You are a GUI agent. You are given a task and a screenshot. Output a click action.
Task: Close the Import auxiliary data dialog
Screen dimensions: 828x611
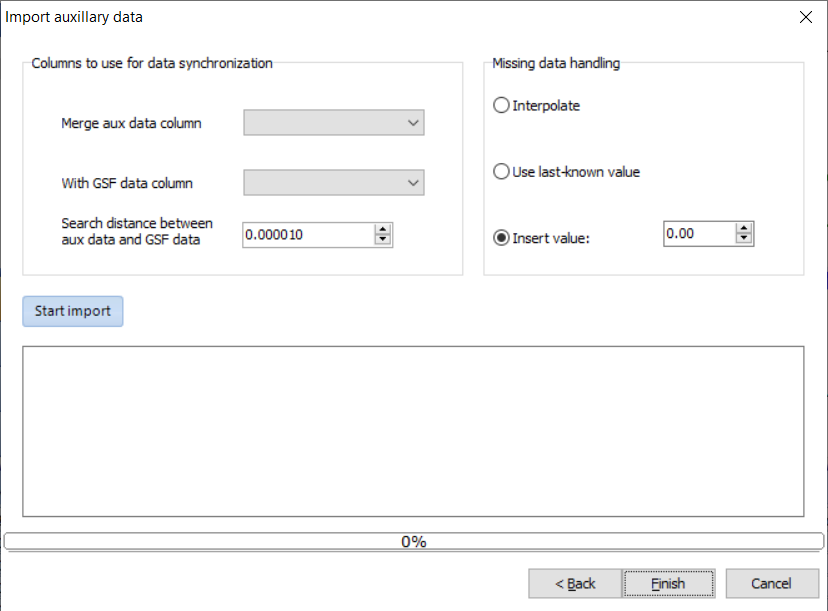806,17
